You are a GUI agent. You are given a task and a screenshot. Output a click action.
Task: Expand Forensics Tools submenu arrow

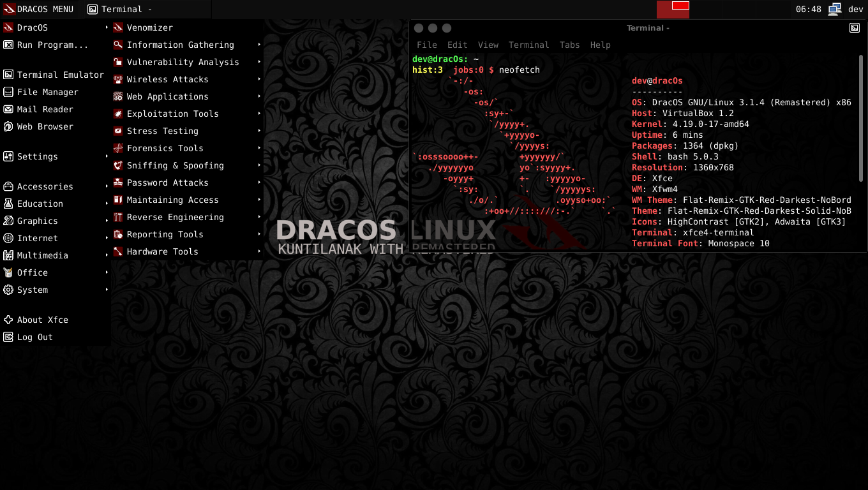point(259,148)
